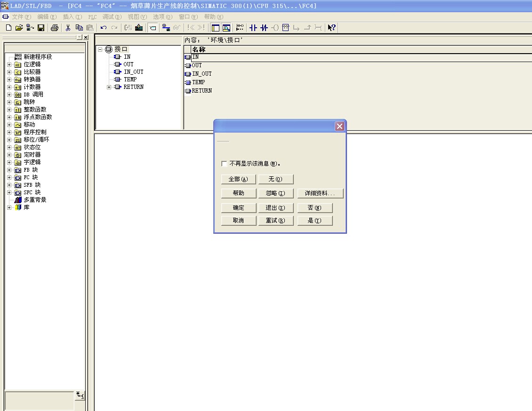Expand the 比较器 folder
Viewport: 532px width, 411px height.
[x=9, y=72]
